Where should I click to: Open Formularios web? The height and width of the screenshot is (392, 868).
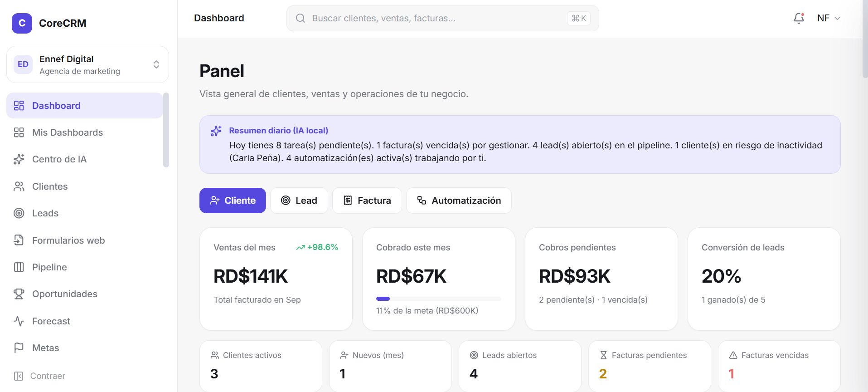(84, 240)
